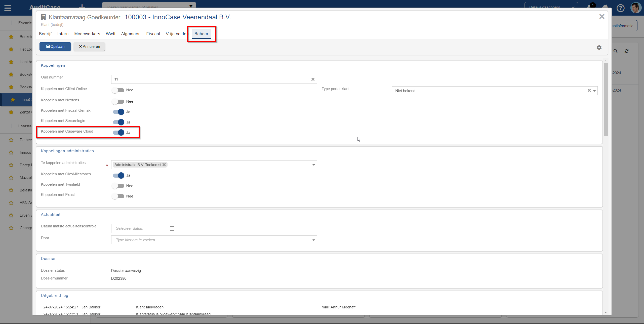Click the search magnifier icon behind dialog
This screenshot has width=644, height=324.
615,51
